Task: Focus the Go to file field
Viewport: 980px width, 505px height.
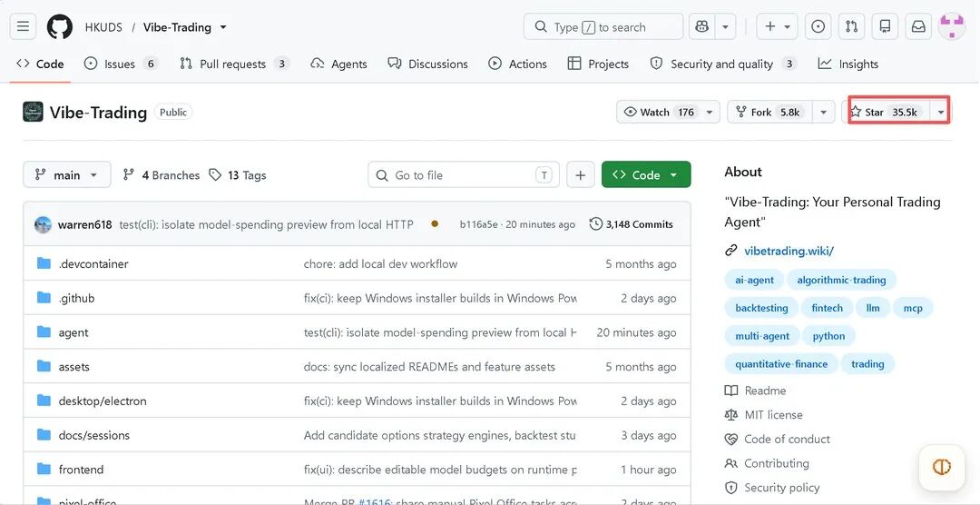Action: tap(464, 175)
